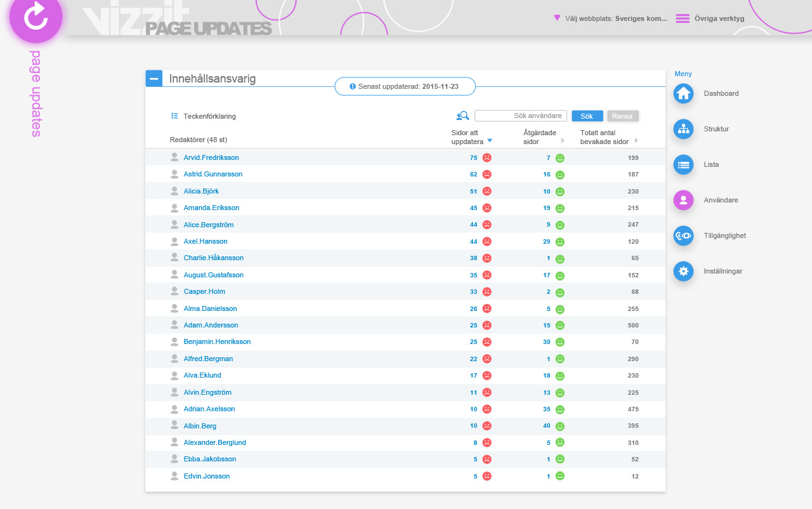812x509 pixels.
Task: Click the Teckenförklaring legend icon
Action: click(174, 116)
